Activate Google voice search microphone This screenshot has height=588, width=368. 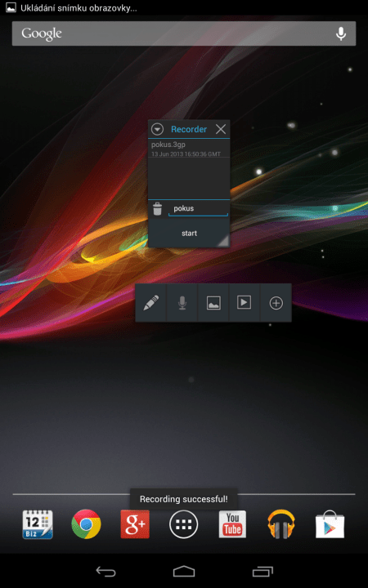[x=340, y=33]
